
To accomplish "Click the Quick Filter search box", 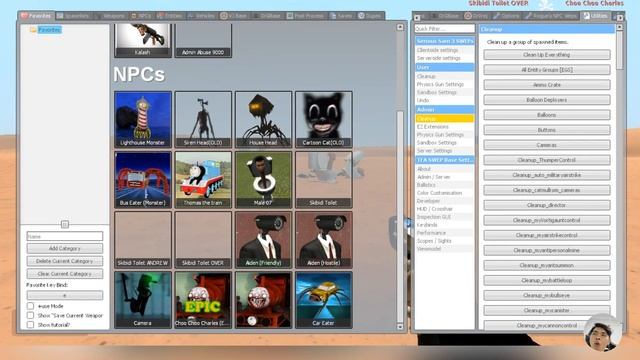I will (444, 29).
